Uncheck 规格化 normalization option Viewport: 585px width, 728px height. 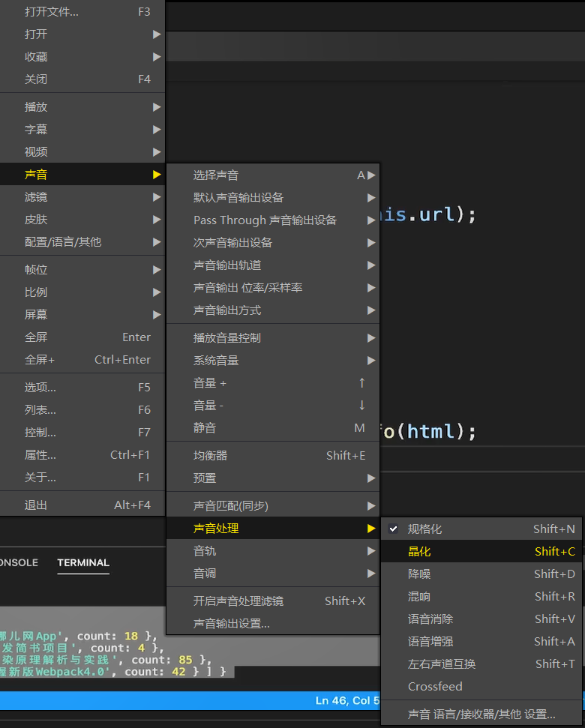pyautogui.click(x=481, y=529)
